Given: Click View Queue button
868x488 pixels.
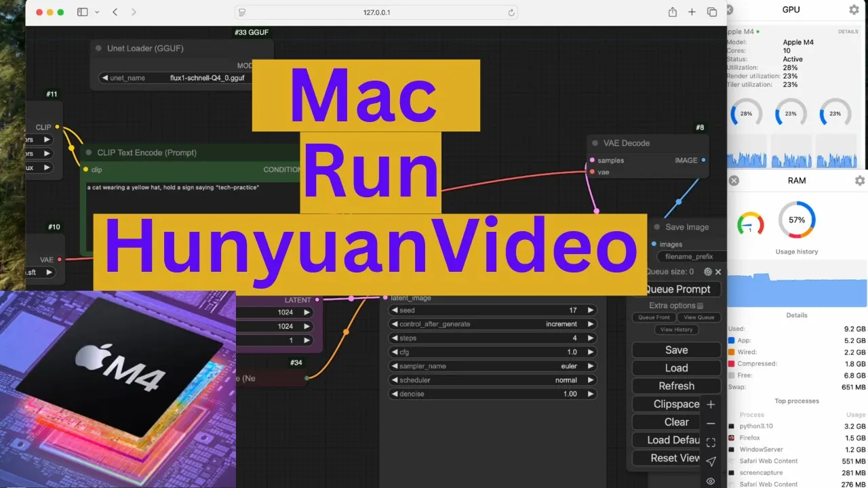Looking at the screenshot, I should point(699,317).
